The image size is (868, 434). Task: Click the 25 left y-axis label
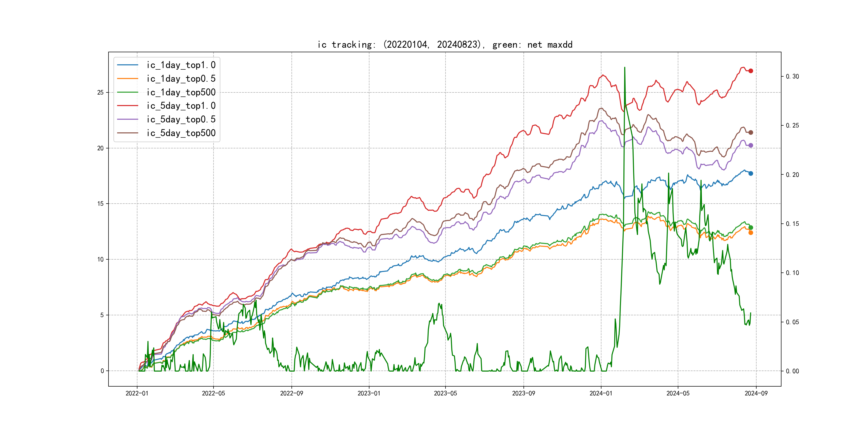pos(100,92)
